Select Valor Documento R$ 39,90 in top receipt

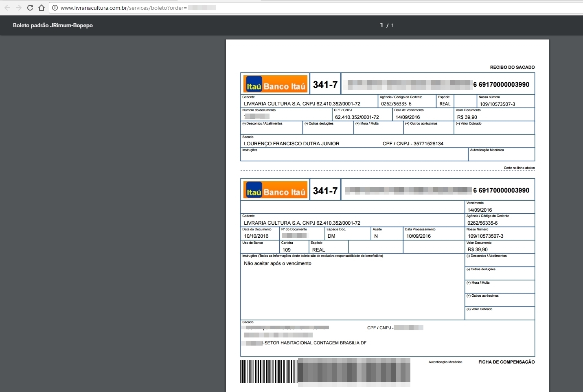467,117
